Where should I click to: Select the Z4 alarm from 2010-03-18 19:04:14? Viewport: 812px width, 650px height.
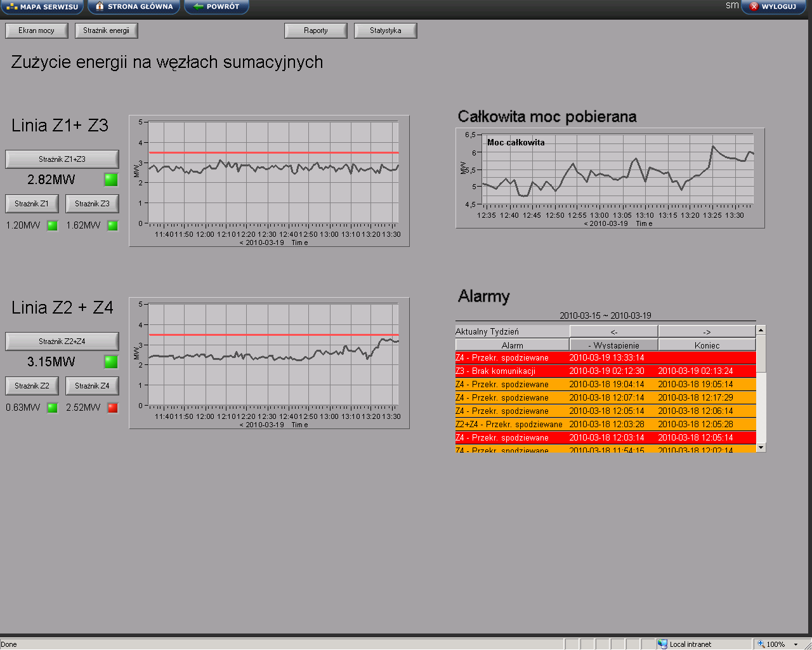[606, 385]
